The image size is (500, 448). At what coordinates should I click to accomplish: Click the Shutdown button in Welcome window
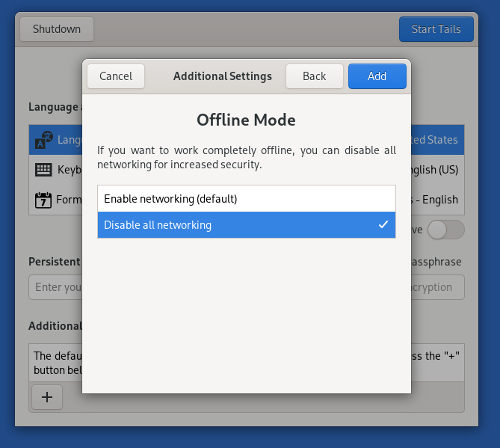[57, 29]
